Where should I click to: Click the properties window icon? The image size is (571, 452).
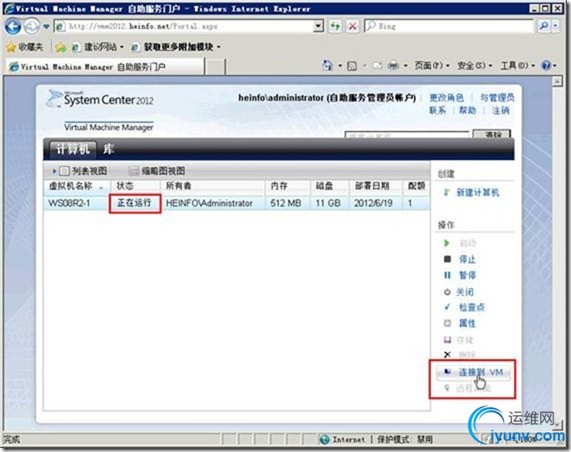[x=448, y=323]
